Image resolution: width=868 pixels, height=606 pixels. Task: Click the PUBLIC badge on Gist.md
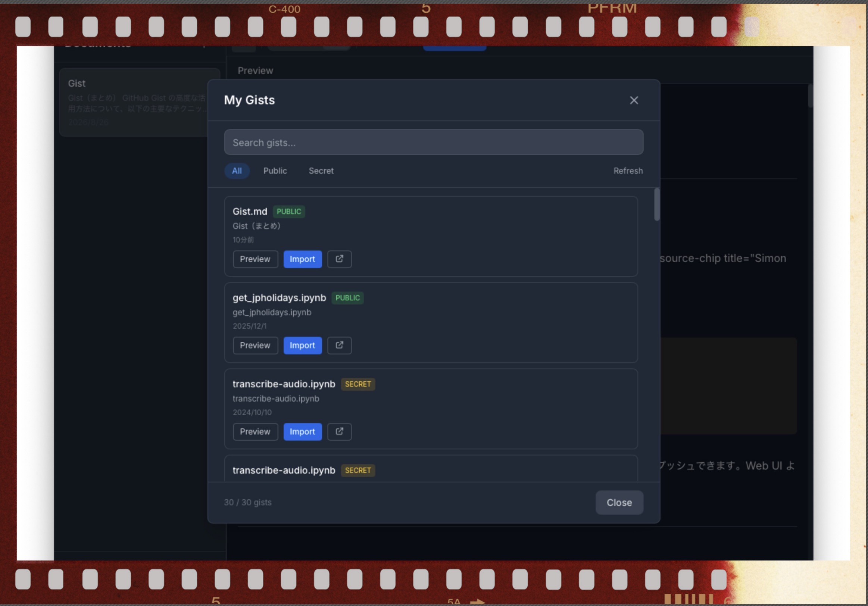click(289, 211)
